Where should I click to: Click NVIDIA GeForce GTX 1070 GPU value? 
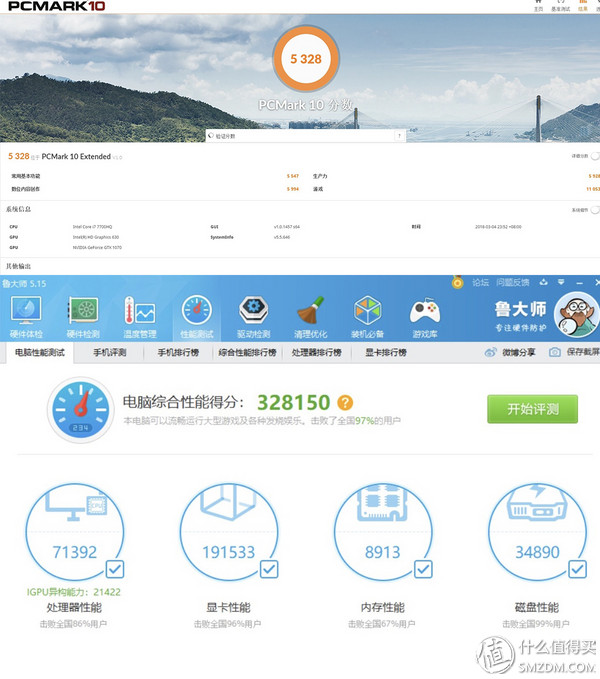pyautogui.click(x=97, y=248)
